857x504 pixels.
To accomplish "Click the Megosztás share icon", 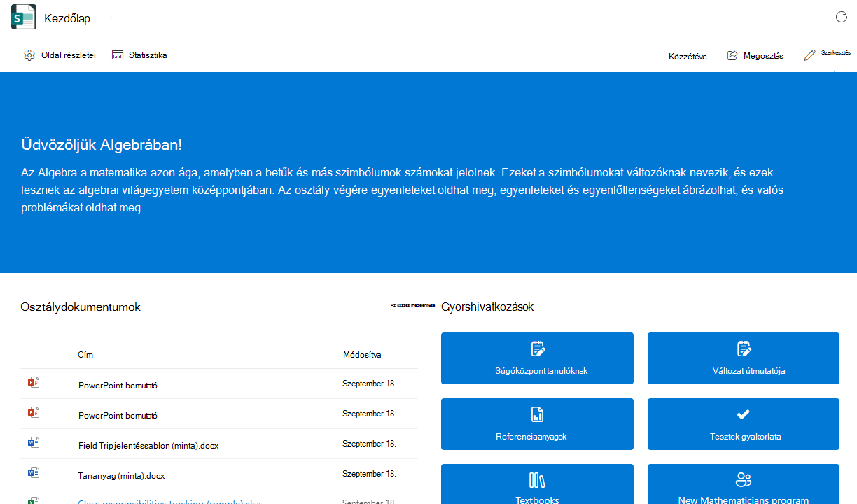I will [x=732, y=55].
